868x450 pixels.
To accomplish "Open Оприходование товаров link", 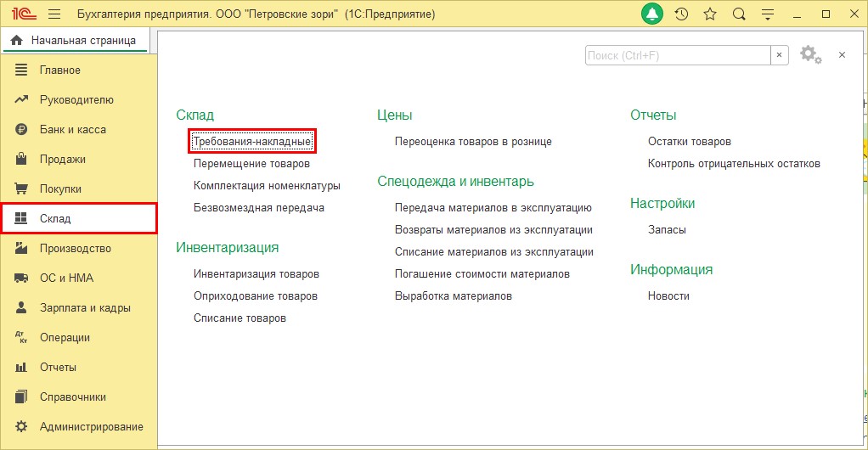I will [x=255, y=296].
